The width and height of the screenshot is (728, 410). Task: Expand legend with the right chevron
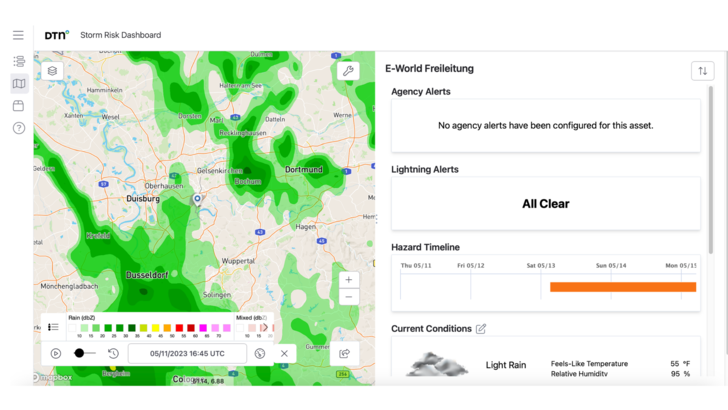tap(265, 327)
